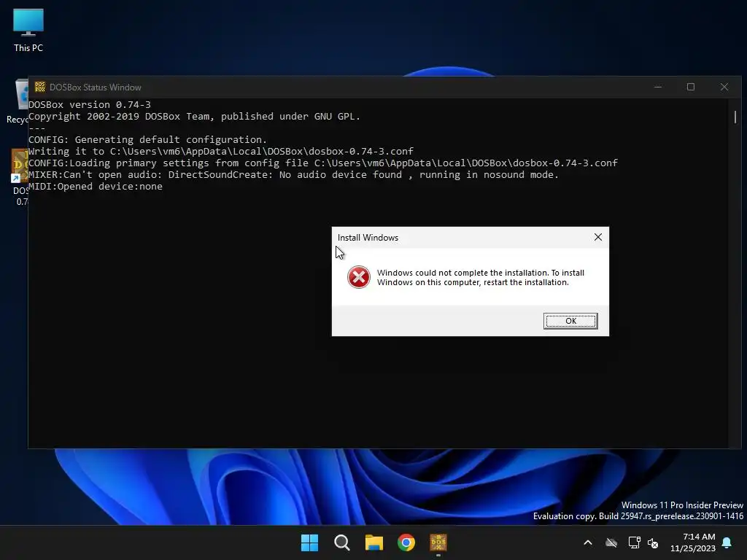Open the Windows Start menu
This screenshot has width=747, height=560.
[x=309, y=542]
